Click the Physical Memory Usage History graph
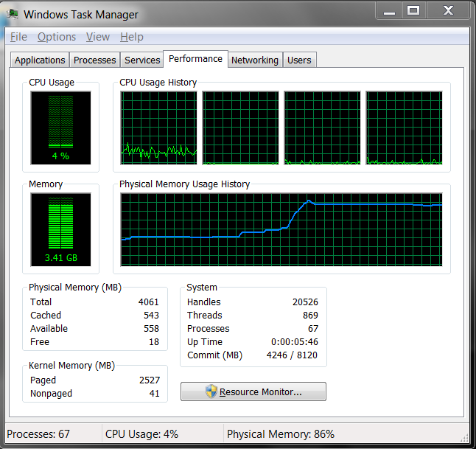Viewport: 476px width, 449px height. coord(281,230)
